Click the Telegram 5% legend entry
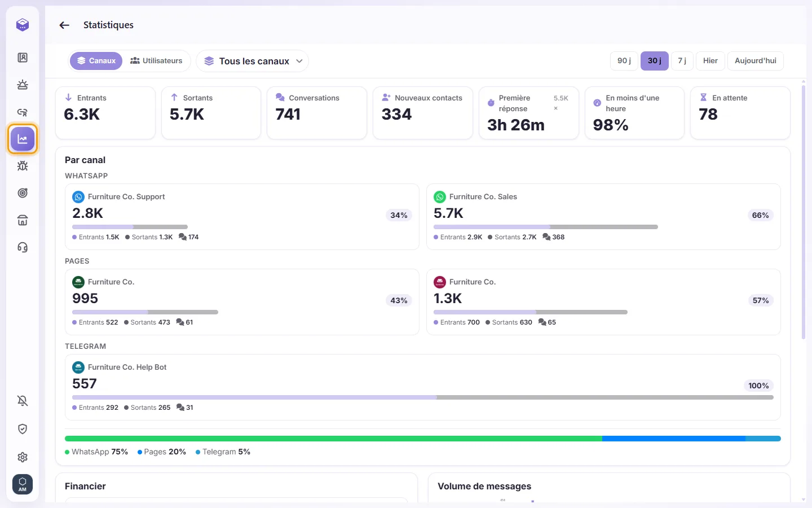Viewport: 812px width, 508px height. click(223, 452)
